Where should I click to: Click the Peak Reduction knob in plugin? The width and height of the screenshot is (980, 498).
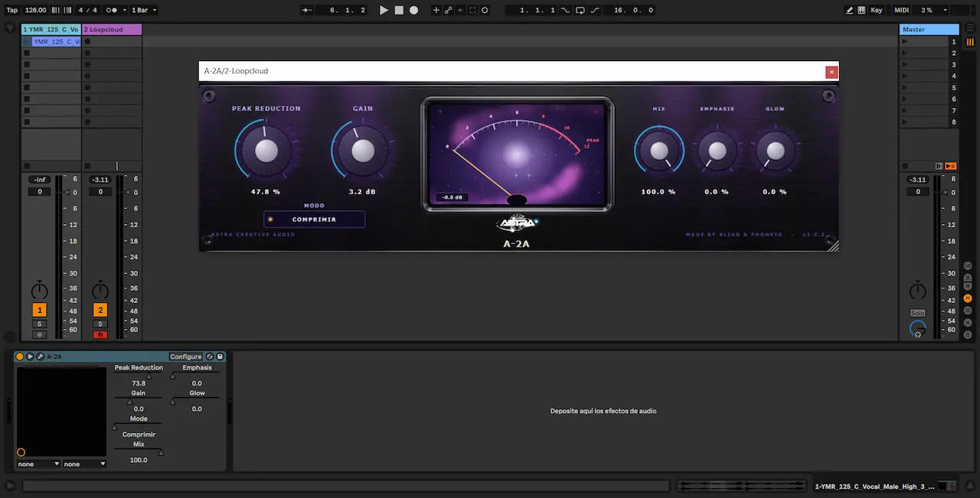click(x=266, y=150)
